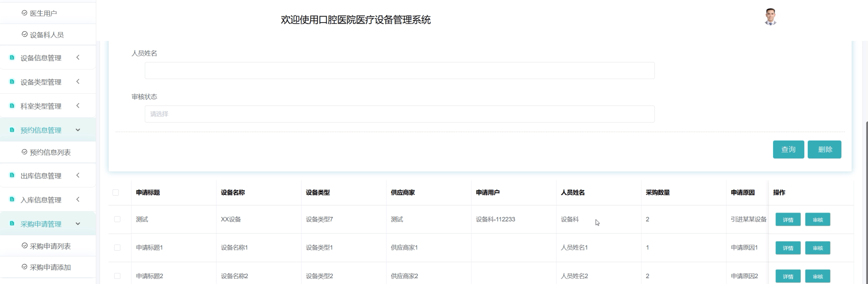Click the check-circle icon beside 采购申请添加
The width and height of the screenshot is (868, 284).
(x=24, y=267)
